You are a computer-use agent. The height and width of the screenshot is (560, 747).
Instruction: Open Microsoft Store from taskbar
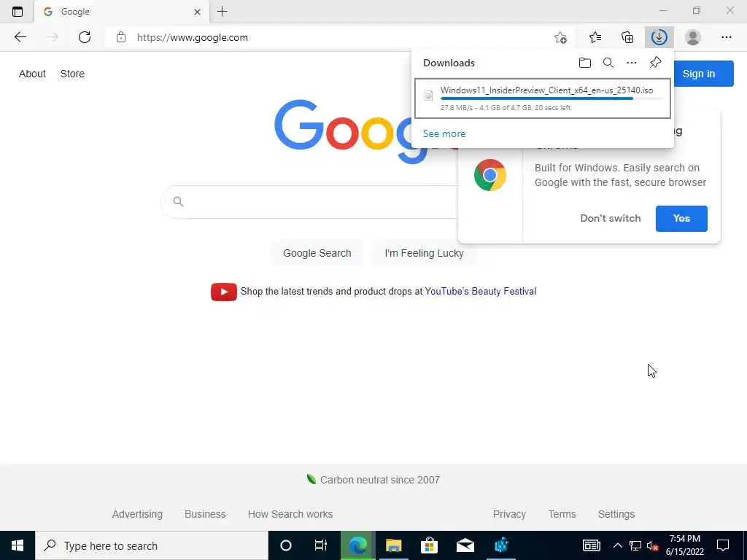[429, 545]
